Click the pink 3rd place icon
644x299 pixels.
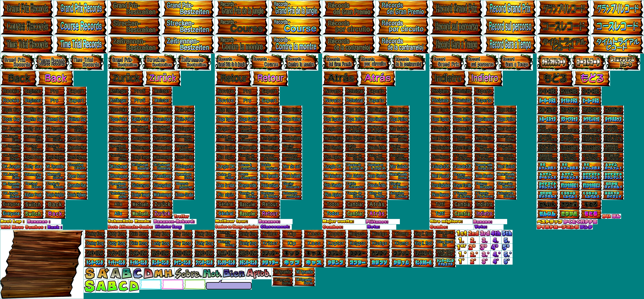click(x=484, y=233)
